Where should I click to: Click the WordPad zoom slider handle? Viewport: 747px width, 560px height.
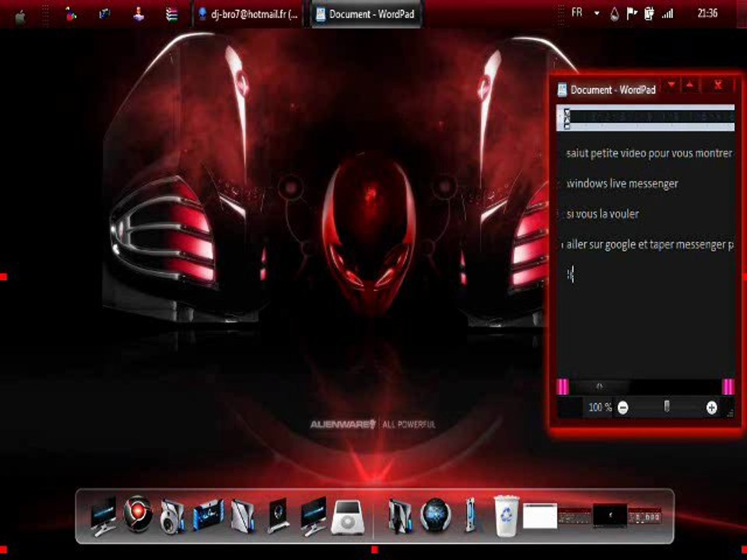[x=667, y=406]
